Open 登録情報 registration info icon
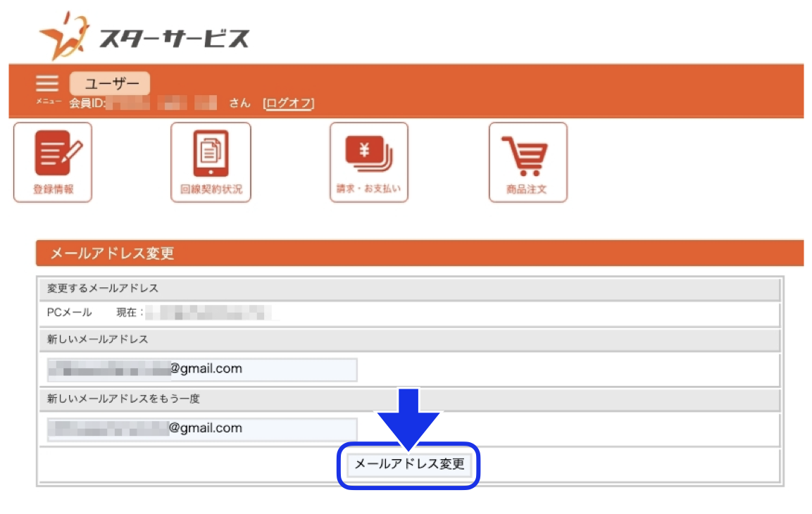This screenshot has height=514, width=812. tap(53, 163)
